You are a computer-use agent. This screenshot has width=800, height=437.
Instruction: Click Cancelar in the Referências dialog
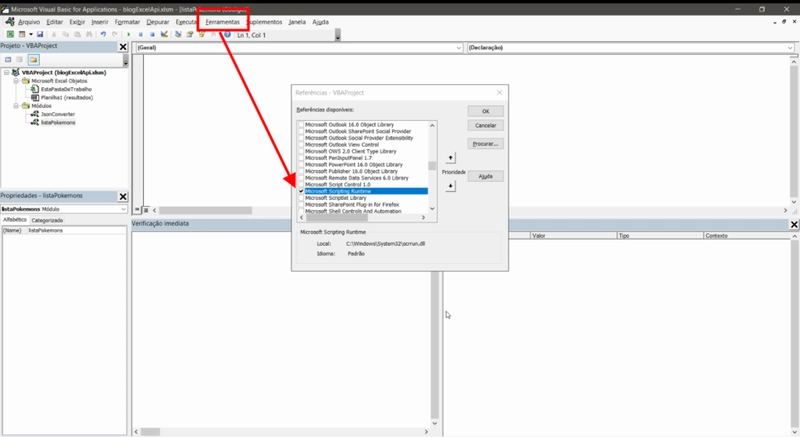click(486, 125)
